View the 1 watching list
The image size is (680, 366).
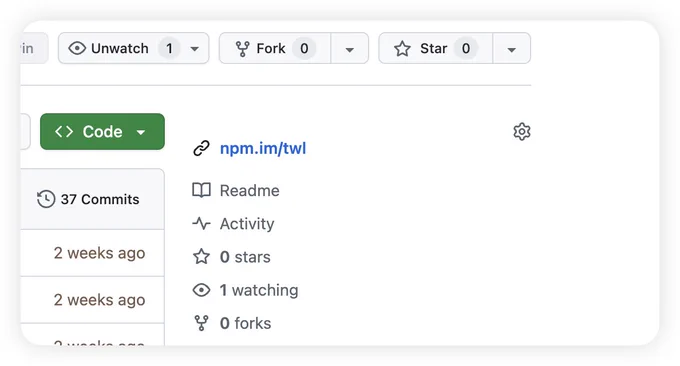point(259,290)
